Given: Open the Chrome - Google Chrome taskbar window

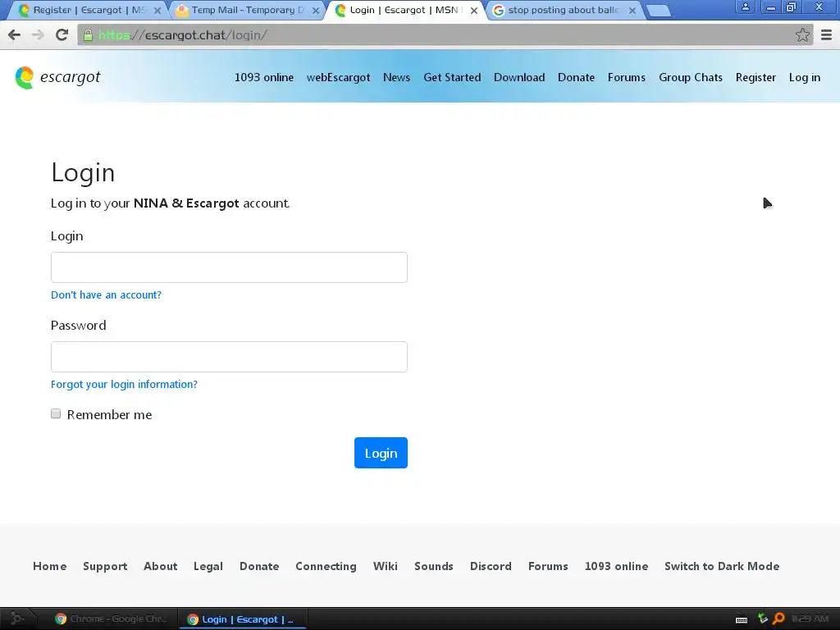Looking at the screenshot, I should [x=111, y=619].
